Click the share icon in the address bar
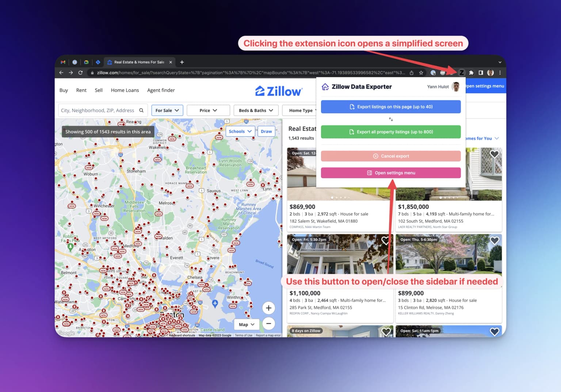 (x=412, y=73)
